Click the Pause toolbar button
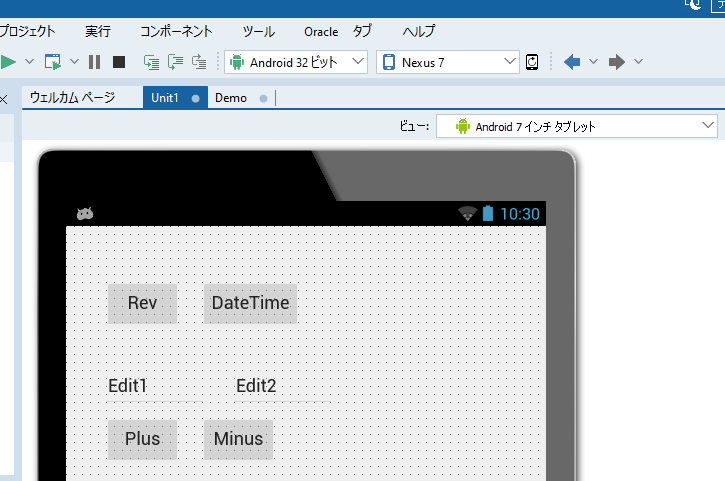The width and height of the screenshot is (725, 481). (94, 62)
